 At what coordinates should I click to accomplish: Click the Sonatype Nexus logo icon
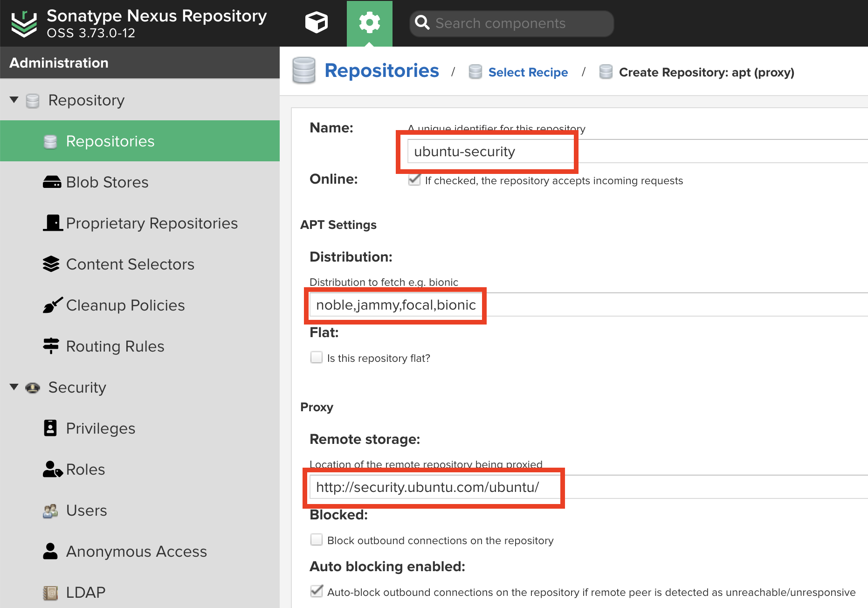pos(24,23)
